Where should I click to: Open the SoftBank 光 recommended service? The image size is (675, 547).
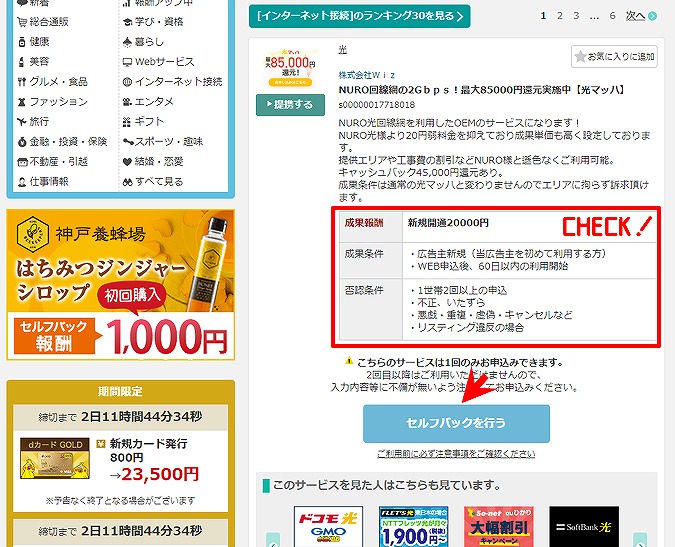[584, 527]
